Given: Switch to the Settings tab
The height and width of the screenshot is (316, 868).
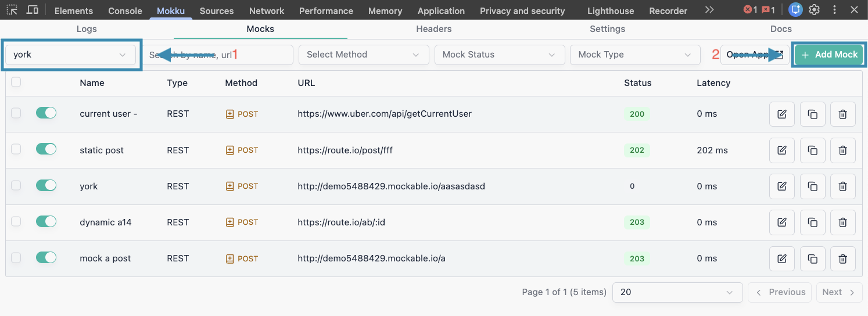Looking at the screenshot, I should click(608, 29).
